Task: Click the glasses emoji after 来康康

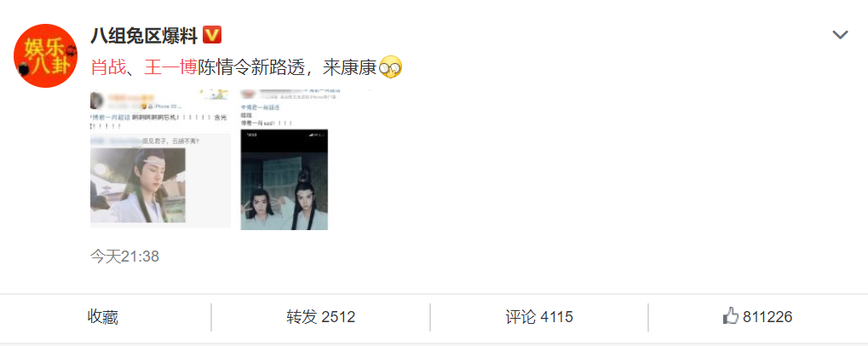Action: tap(391, 67)
